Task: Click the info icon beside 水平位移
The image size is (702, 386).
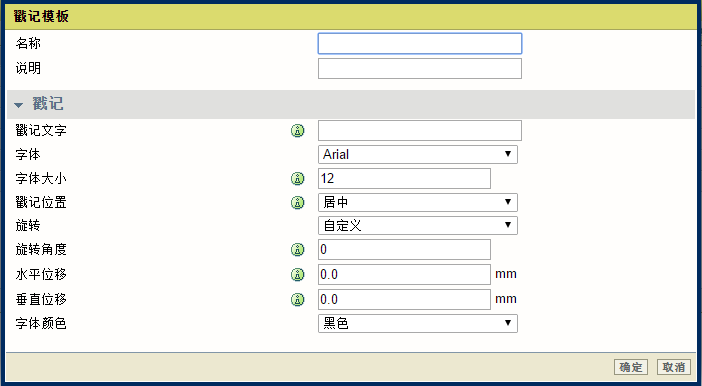Action: [298, 274]
